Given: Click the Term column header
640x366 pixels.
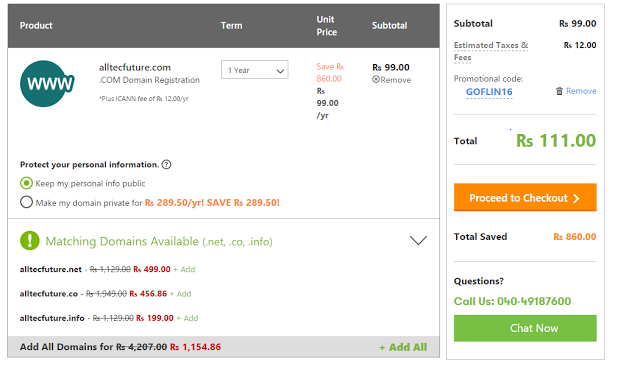Looking at the screenshot, I should click(x=231, y=25).
